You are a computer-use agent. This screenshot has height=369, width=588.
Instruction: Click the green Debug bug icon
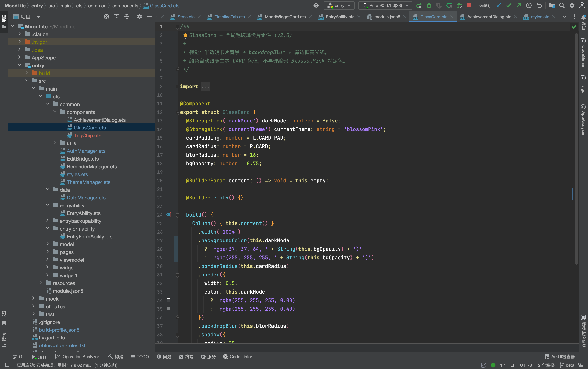pos(429,5)
